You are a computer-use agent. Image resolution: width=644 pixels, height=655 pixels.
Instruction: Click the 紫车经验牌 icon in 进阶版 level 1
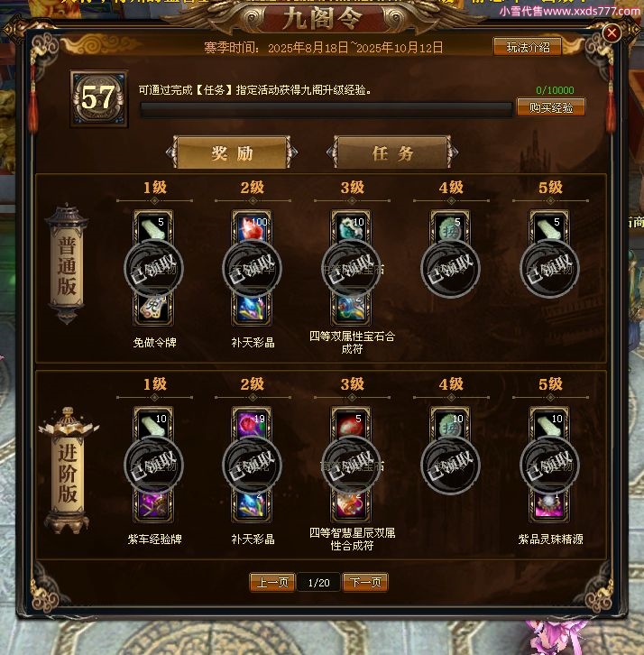[153, 505]
